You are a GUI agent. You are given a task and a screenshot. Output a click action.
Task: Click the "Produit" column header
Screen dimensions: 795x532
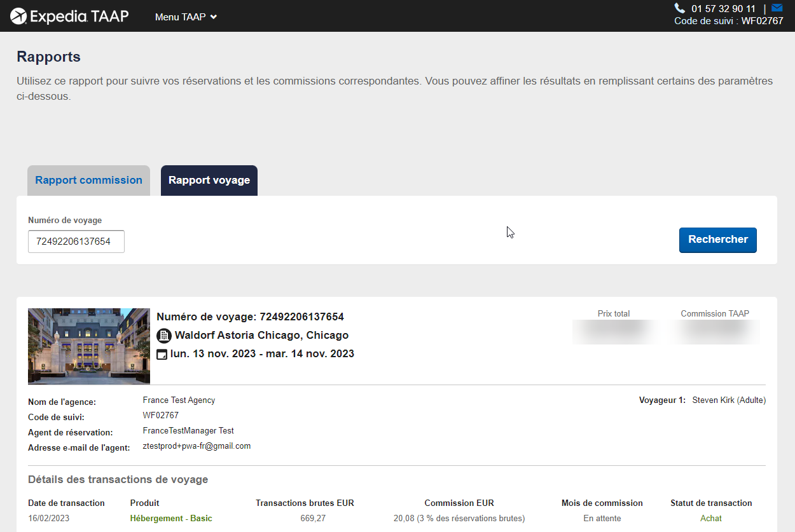[x=145, y=503]
